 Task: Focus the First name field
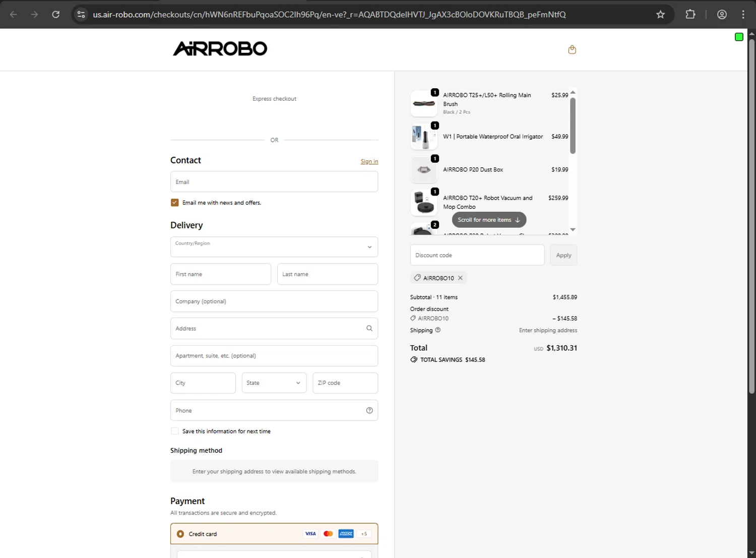click(221, 274)
